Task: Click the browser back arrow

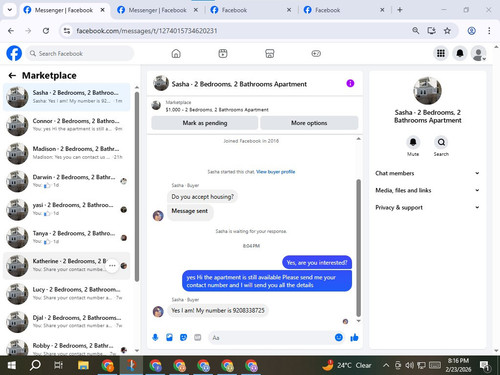Action: click(11, 31)
